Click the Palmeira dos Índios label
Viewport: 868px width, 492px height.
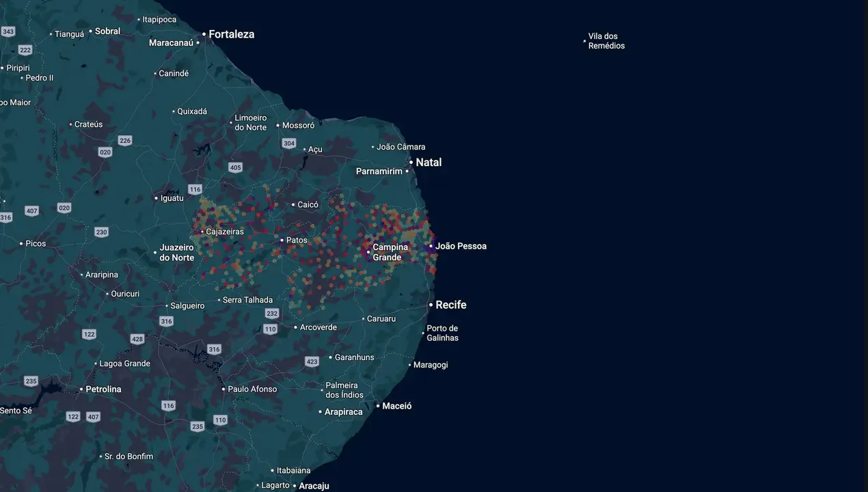344,390
